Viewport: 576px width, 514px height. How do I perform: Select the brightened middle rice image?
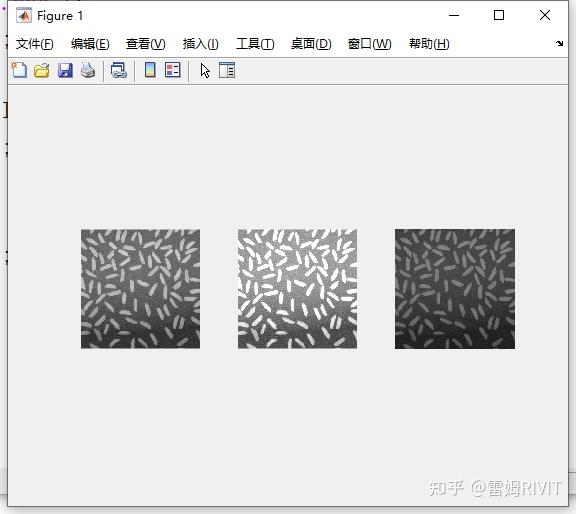pyautogui.click(x=297, y=289)
